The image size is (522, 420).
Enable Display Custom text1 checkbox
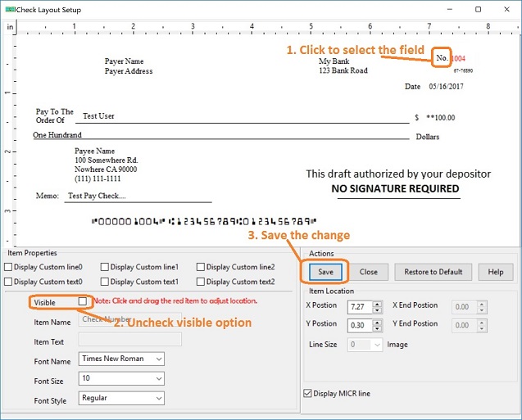click(x=105, y=282)
